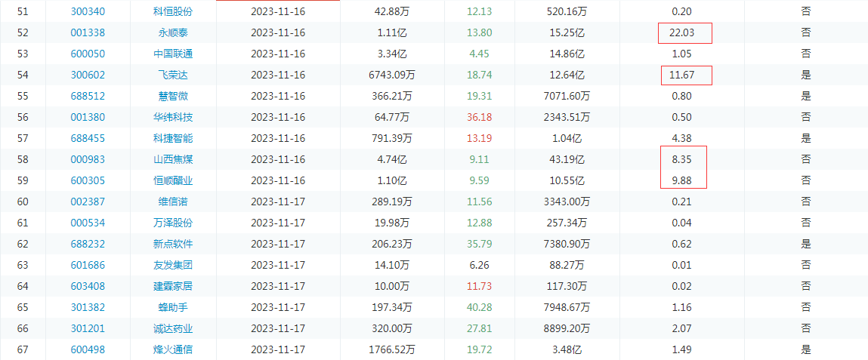Open stock code link 301382
The height and width of the screenshot is (360, 868).
point(88,307)
